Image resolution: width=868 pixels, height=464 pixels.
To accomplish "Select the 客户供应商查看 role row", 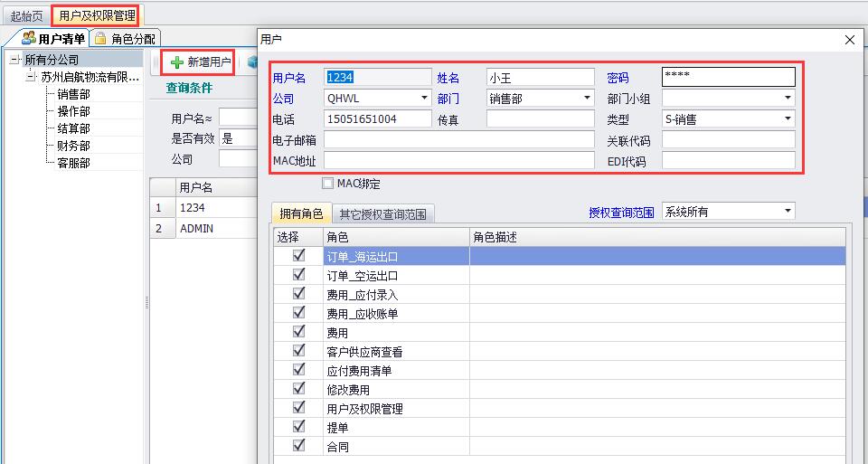I will [x=560, y=351].
